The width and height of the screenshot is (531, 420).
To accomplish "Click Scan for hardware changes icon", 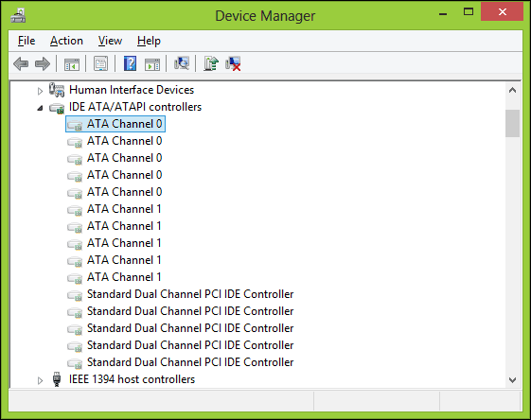I will click(182, 63).
